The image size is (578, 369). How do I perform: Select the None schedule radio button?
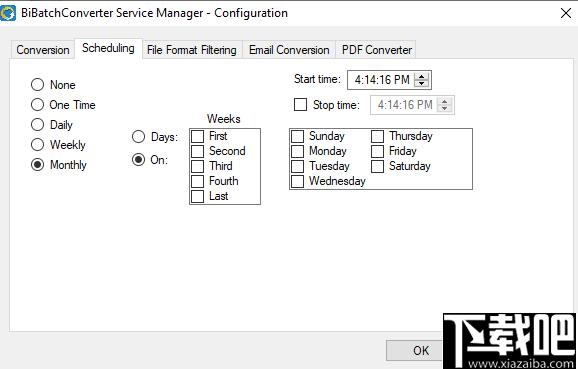[38, 85]
